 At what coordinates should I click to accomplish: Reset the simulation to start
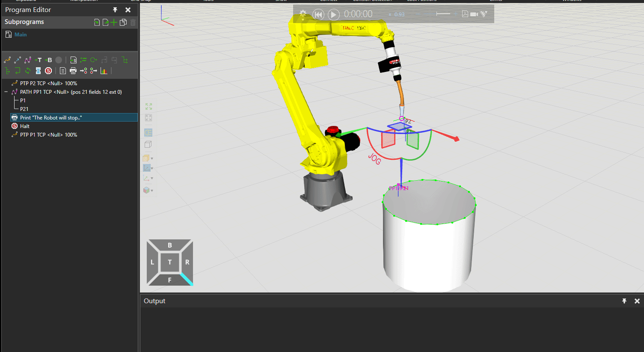pos(318,15)
